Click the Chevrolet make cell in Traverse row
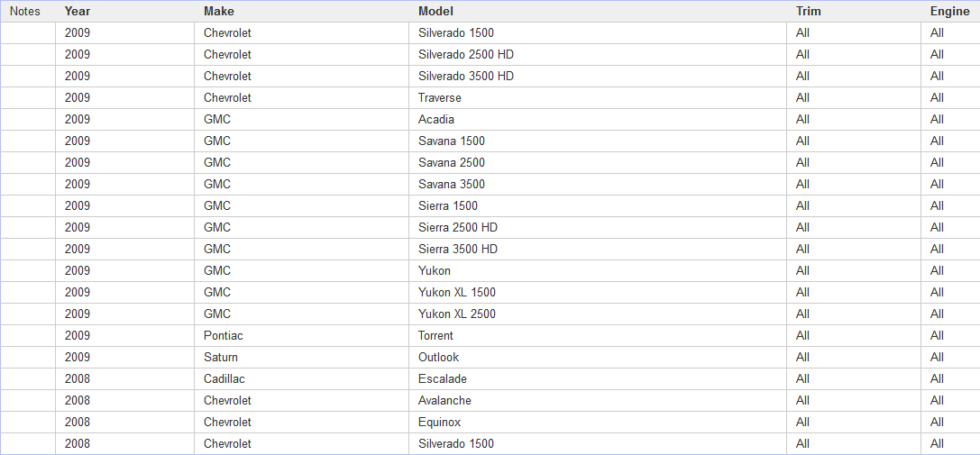This screenshot has height=455, width=980. coord(302,98)
